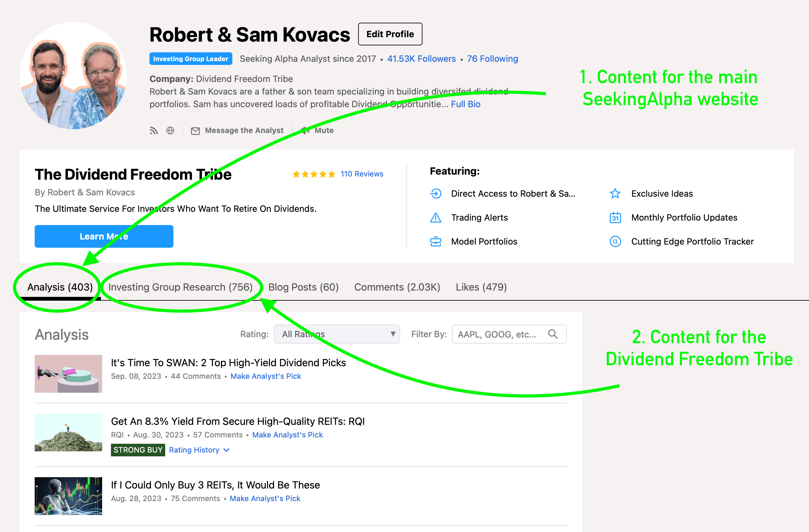Open the five-star rating reviews dropdown area
This screenshot has width=809, height=532.
313,174
